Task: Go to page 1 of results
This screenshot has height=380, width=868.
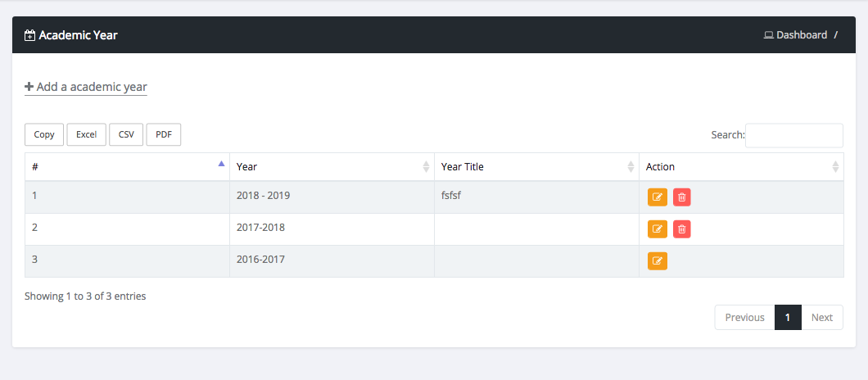Action: click(x=787, y=318)
